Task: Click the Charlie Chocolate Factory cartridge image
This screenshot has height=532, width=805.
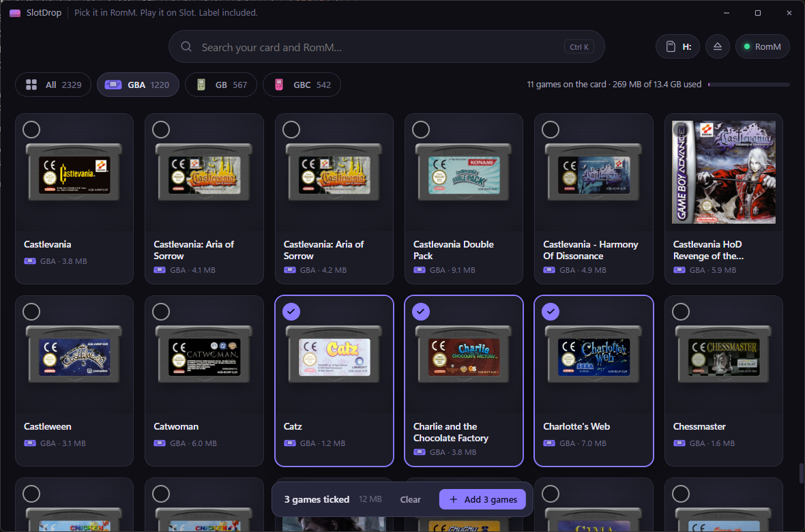Action: [x=464, y=354]
